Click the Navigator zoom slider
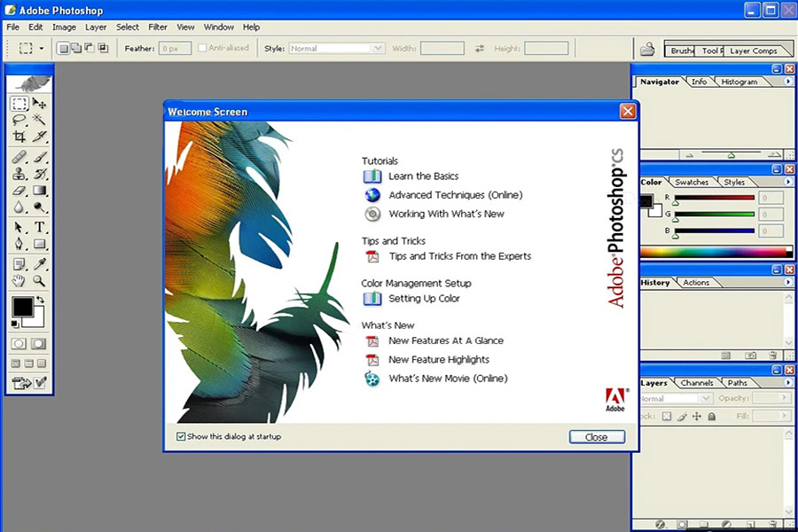798x532 pixels. tap(731, 154)
